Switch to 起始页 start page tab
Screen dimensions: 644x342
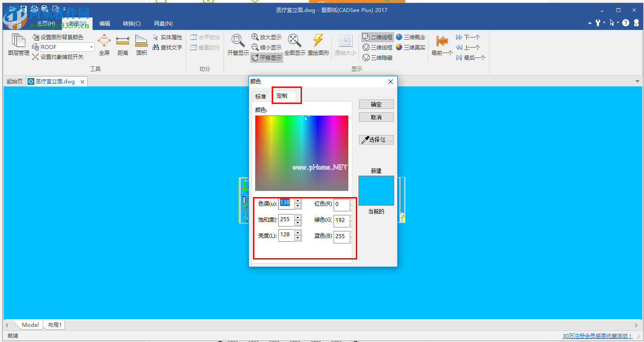(x=14, y=82)
